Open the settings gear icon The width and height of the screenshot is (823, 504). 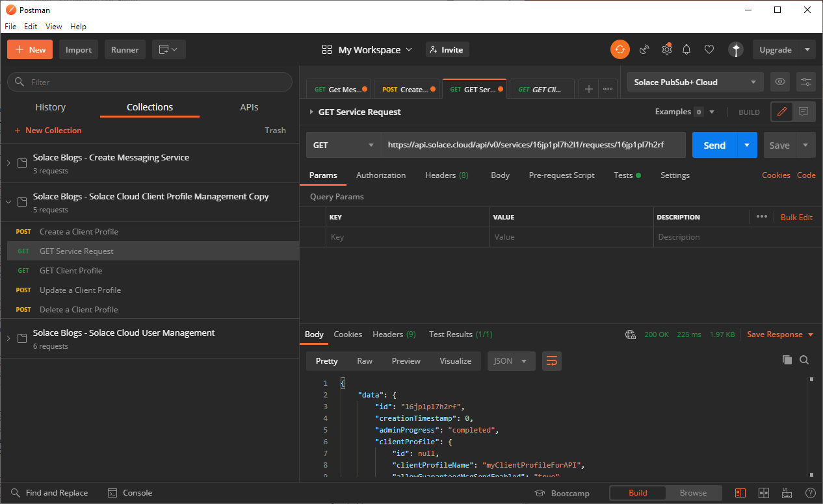pos(666,49)
